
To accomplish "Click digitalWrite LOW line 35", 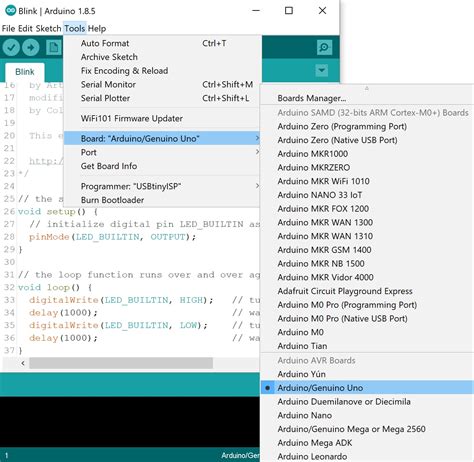I will click(x=118, y=325).
